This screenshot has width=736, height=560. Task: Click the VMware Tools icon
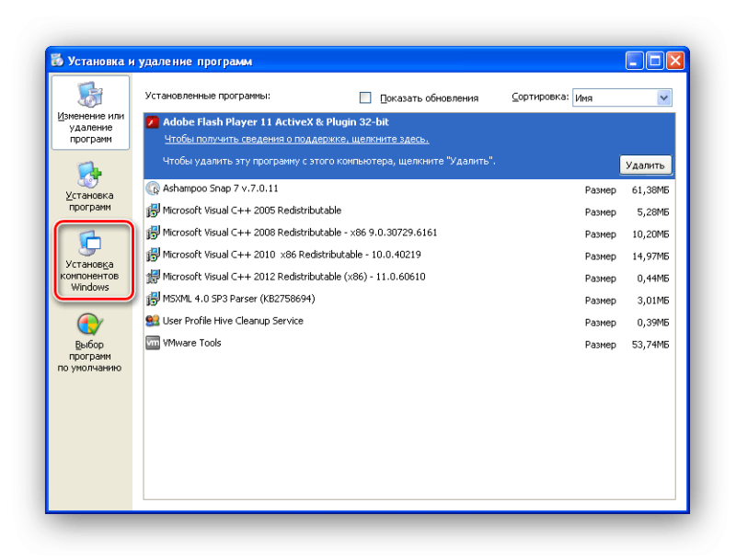(153, 343)
